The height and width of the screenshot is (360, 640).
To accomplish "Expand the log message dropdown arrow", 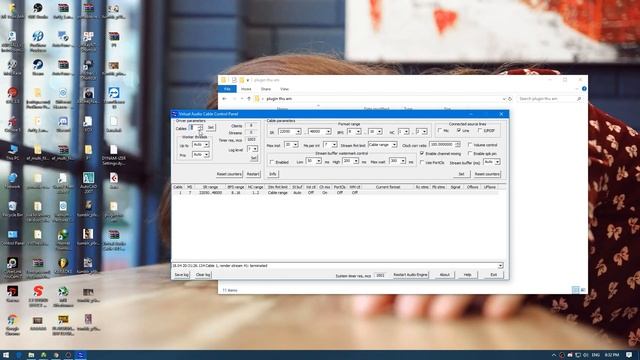I will point(500,266).
